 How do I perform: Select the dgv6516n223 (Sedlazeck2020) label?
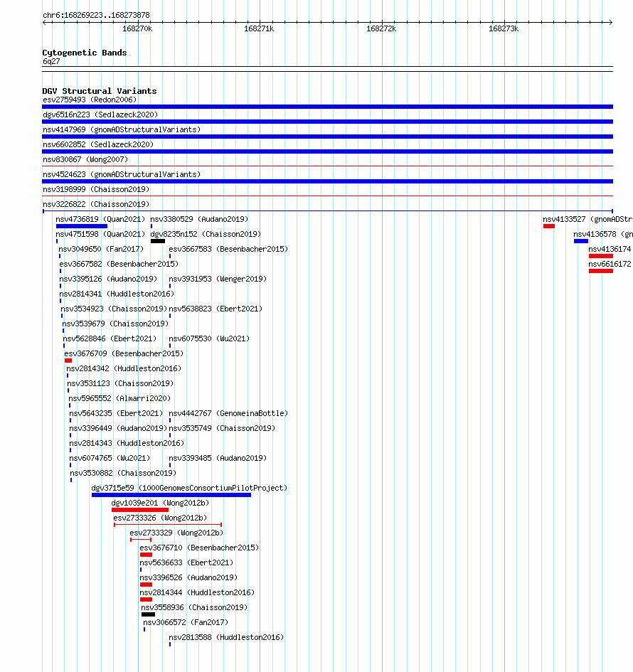click(x=100, y=115)
